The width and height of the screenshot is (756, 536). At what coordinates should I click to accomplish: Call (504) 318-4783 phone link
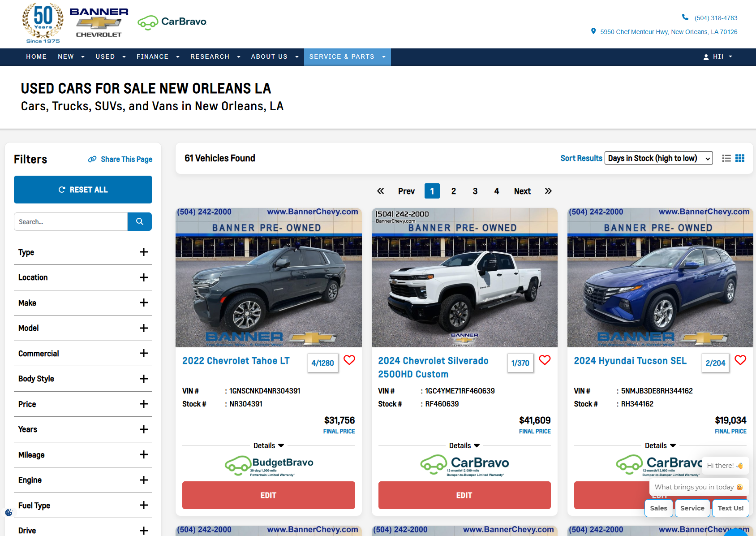[x=716, y=18]
